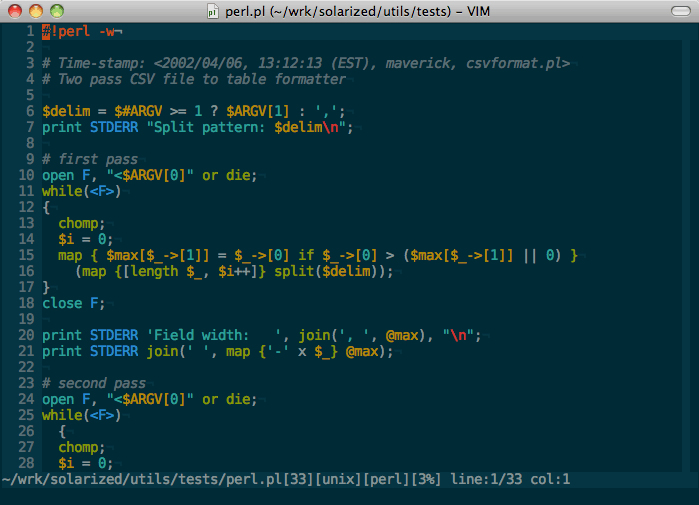Click the document icon in the title bar

click(214, 11)
